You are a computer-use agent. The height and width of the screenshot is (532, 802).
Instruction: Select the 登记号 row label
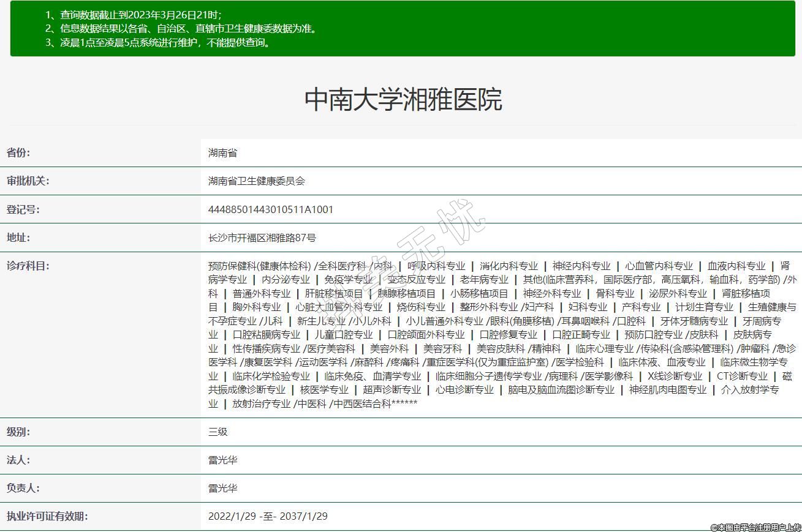pyautogui.click(x=23, y=209)
